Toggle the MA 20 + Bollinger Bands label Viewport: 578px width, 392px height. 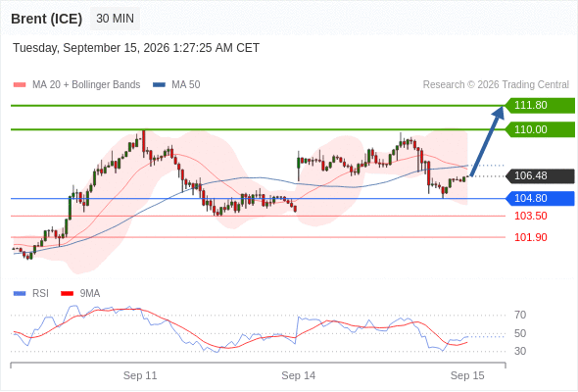tap(86, 85)
